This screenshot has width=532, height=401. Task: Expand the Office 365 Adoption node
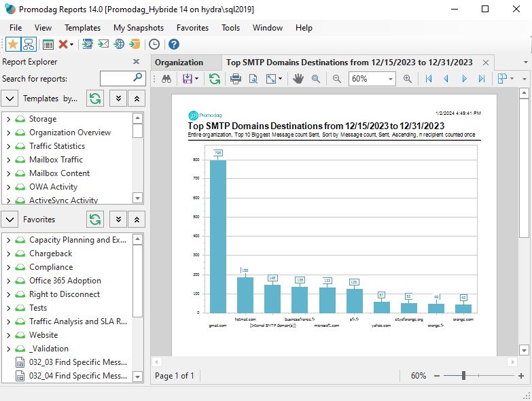pyautogui.click(x=8, y=281)
